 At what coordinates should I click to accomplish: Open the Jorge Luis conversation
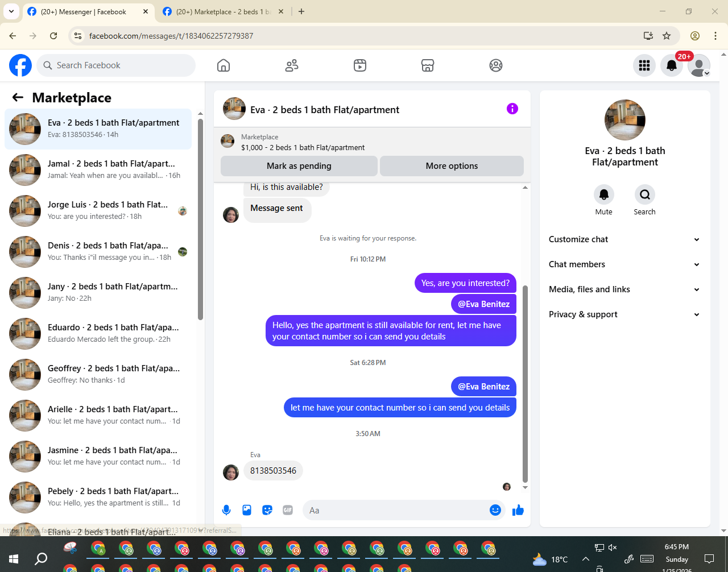tap(98, 211)
